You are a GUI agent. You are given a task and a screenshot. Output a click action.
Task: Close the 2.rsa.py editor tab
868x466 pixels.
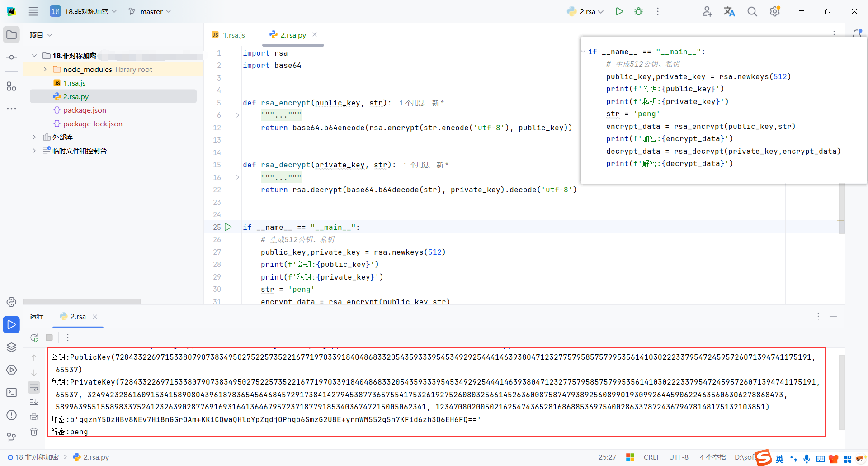[315, 34]
